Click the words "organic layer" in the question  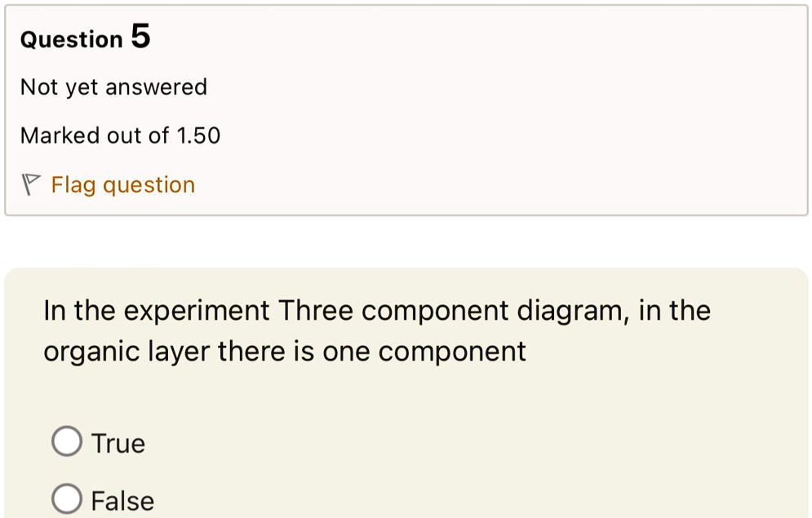[x=126, y=352]
